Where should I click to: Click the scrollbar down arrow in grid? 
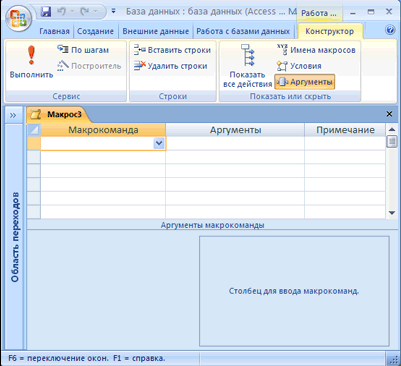click(x=392, y=213)
